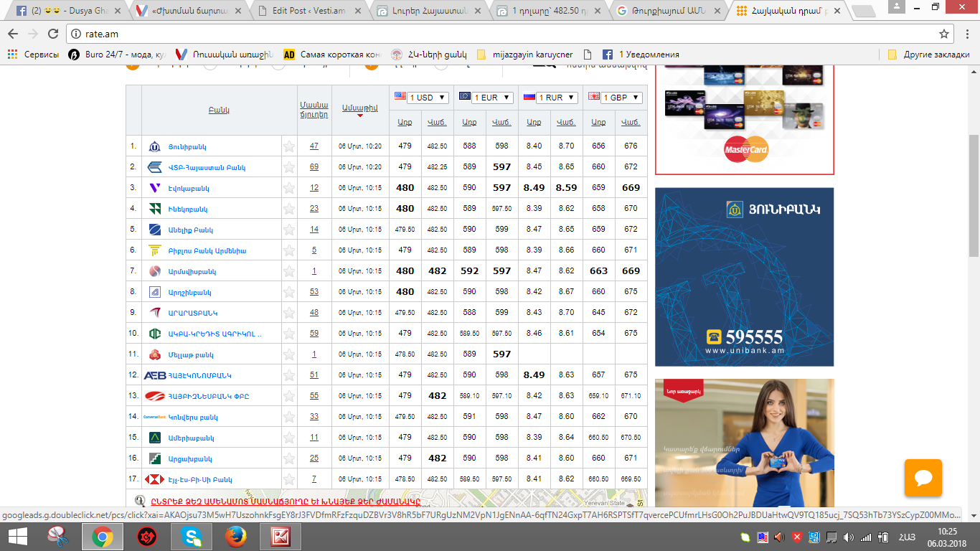Image resolution: width=980 pixels, height=551 pixels.
Task: Open Skype from the Windows taskbar
Action: [192, 536]
